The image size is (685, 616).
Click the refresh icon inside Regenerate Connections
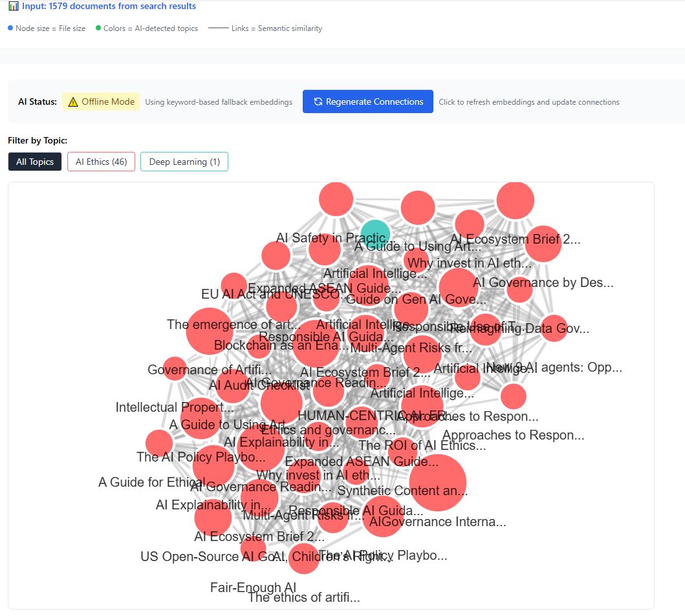click(317, 101)
